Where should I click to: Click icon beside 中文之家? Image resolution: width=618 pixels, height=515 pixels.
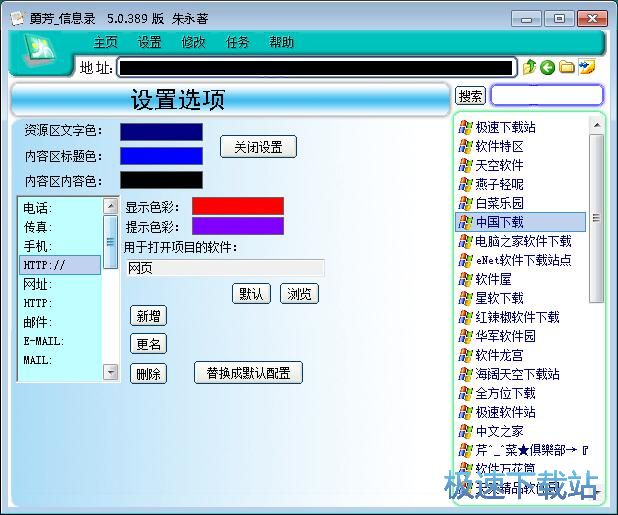[x=465, y=431]
